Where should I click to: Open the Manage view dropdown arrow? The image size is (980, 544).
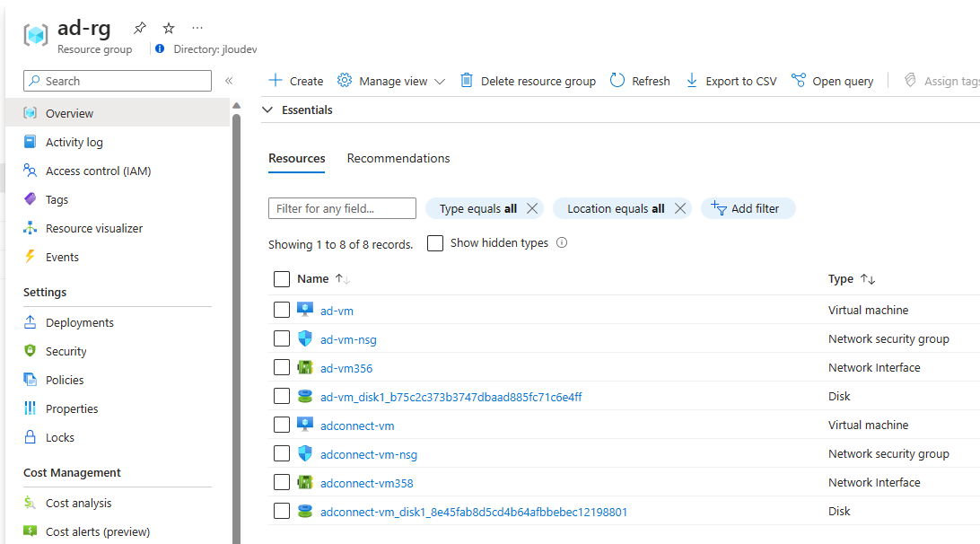[x=440, y=82]
